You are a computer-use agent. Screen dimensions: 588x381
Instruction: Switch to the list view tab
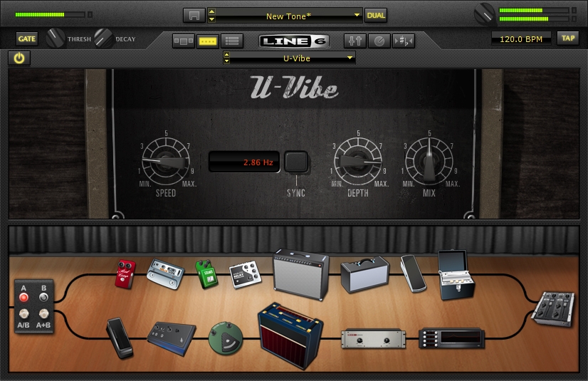(232, 41)
